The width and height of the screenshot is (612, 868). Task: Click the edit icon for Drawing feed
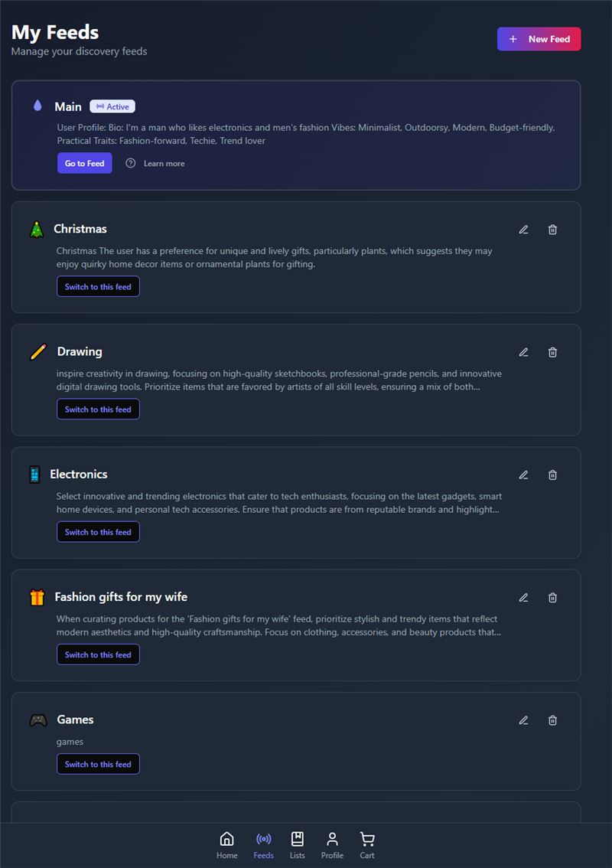click(x=523, y=352)
